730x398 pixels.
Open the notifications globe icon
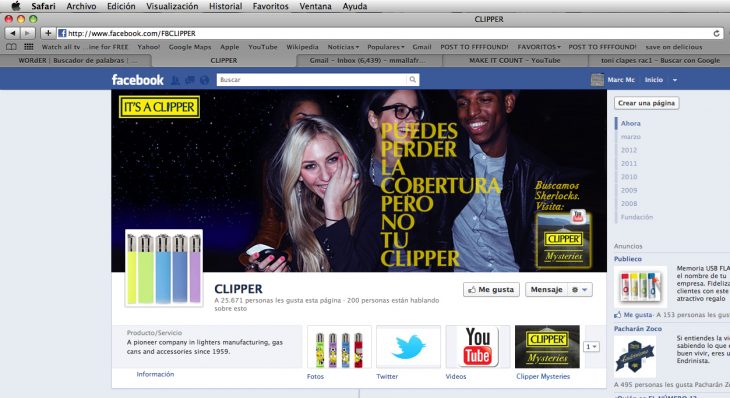click(x=204, y=80)
